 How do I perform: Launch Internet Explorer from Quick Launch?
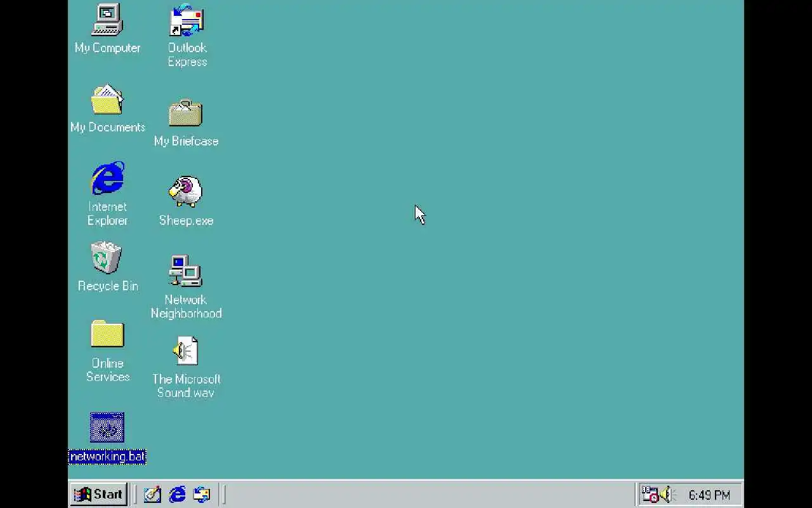pyautogui.click(x=177, y=494)
